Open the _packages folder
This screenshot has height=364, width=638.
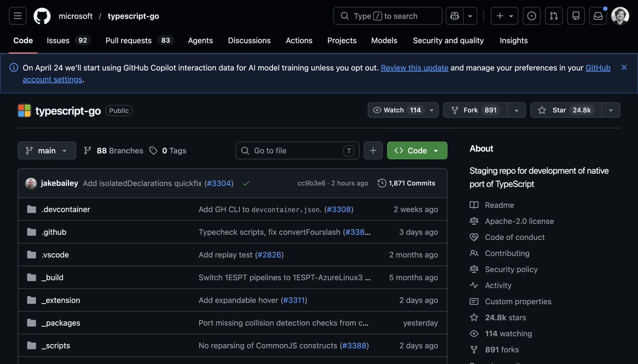[x=61, y=323]
